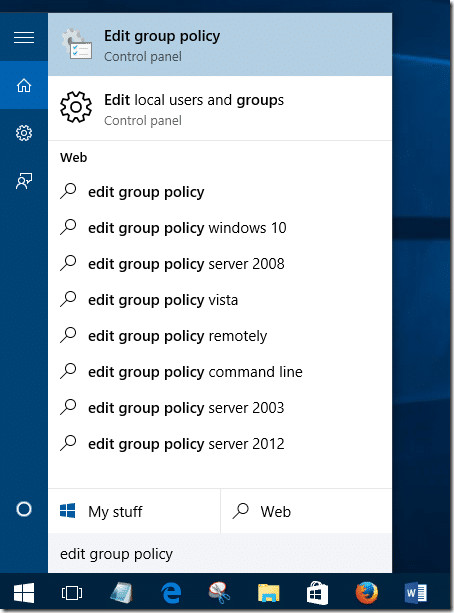This screenshot has height=613, width=454.
Task: Open the Edit group policy result
Action: coord(220,45)
